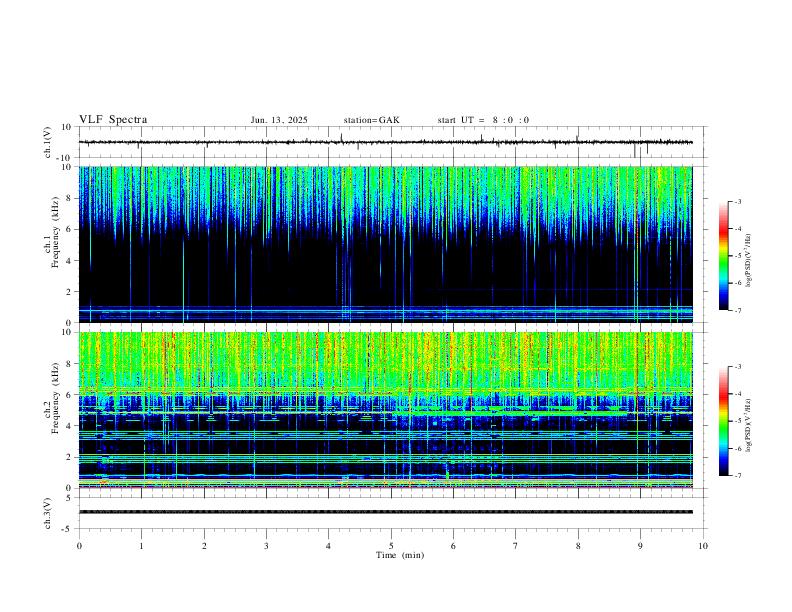Click the "Time (min)" axis label
Viewport: 792px width, 612px height.
click(x=400, y=555)
